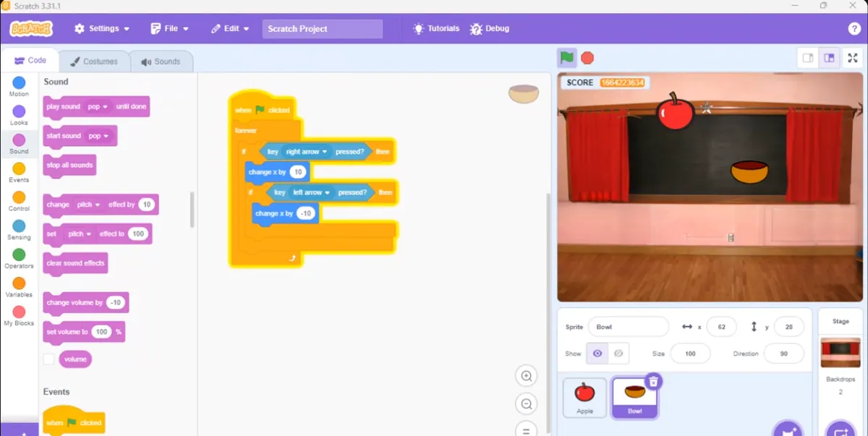Click value 100 in set pitch effect block
868x436 pixels.
[x=138, y=234]
